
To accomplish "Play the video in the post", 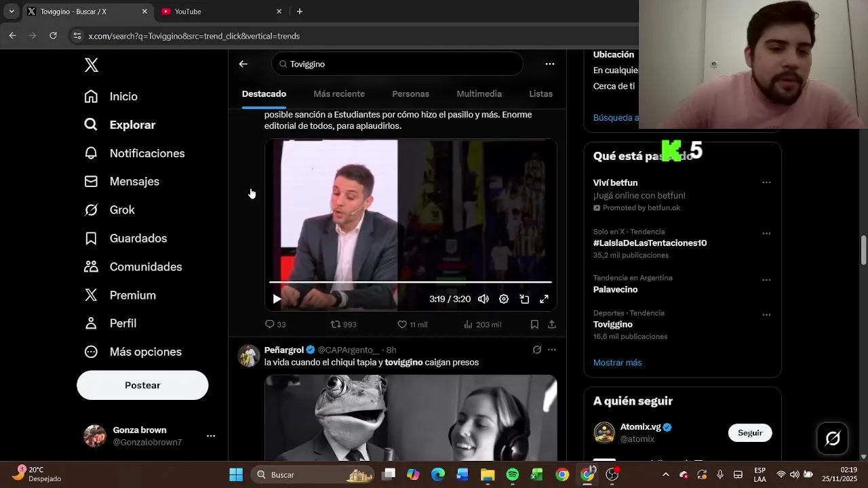I will pyautogui.click(x=277, y=299).
